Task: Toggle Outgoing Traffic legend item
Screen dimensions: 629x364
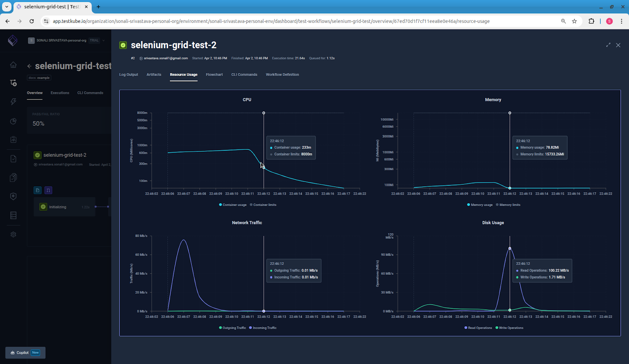Action: pyautogui.click(x=232, y=328)
